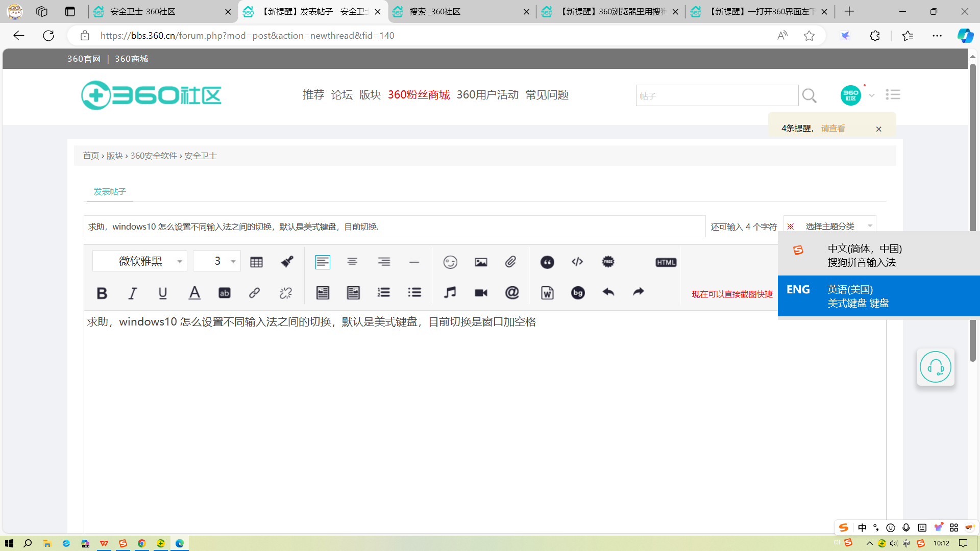
Task: Insert an image into the post
Action: coord(481,262)
